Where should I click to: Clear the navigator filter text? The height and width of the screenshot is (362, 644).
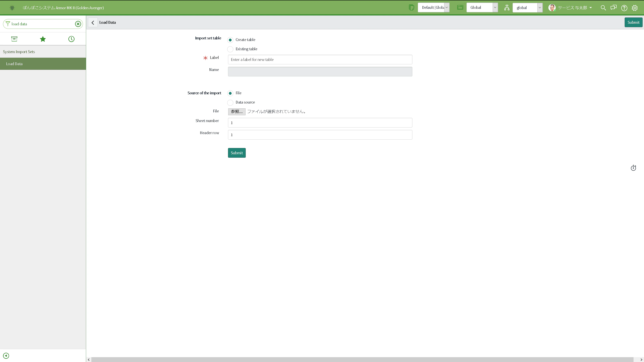pyautogui.click(x=78, y=24)
